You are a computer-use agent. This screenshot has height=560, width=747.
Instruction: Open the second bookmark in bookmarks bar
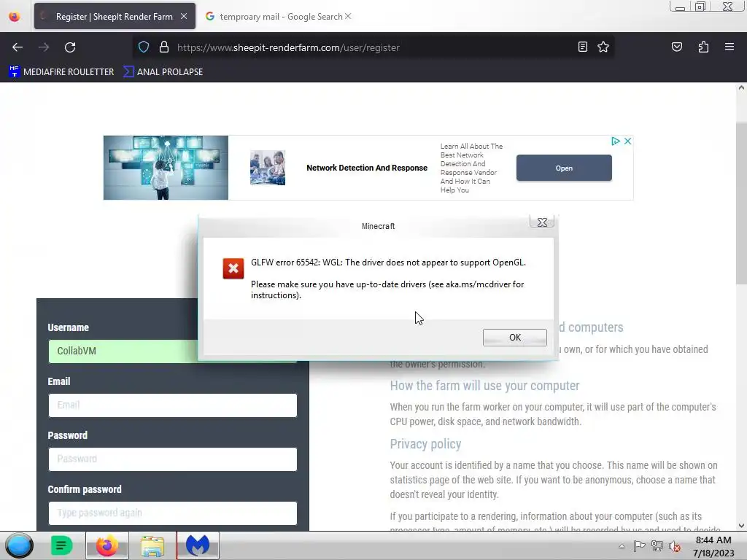click(163, 72)
